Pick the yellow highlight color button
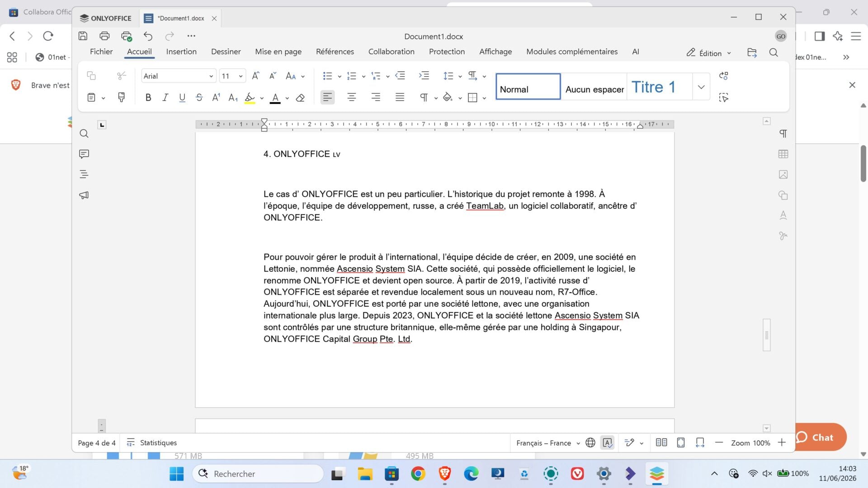This screenshot has width=868, height=488. point(250,98)
